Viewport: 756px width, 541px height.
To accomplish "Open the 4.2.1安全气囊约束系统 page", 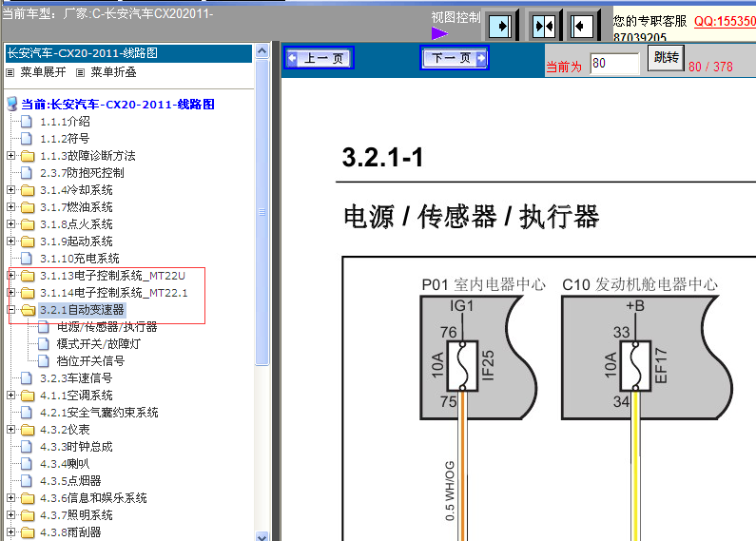I will coord(99,413).
